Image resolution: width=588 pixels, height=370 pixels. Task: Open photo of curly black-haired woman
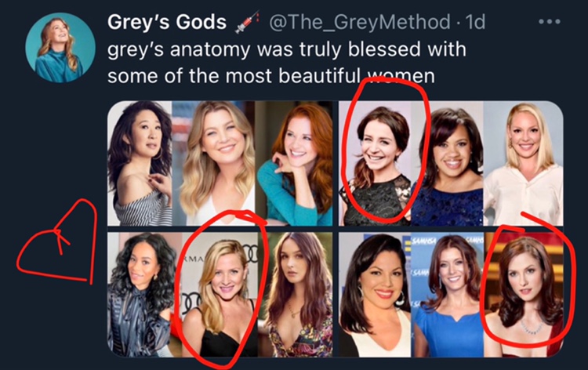(139, 294)
